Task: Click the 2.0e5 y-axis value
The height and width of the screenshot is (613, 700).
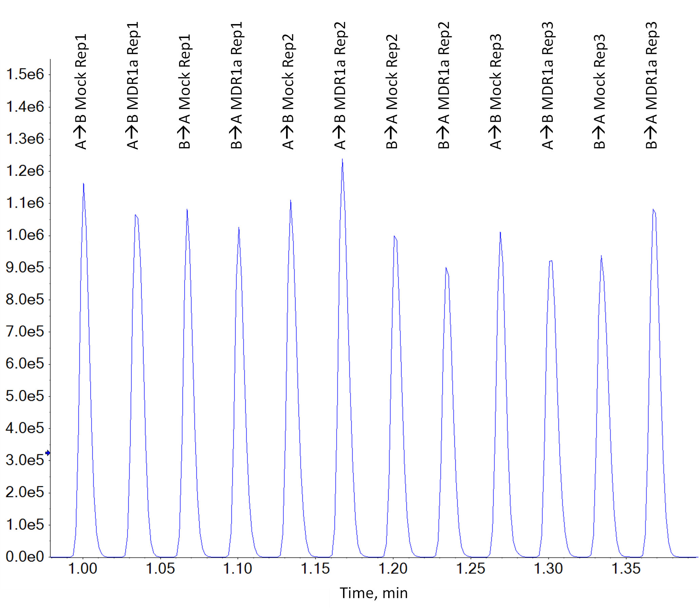Action: click(25, 493)
